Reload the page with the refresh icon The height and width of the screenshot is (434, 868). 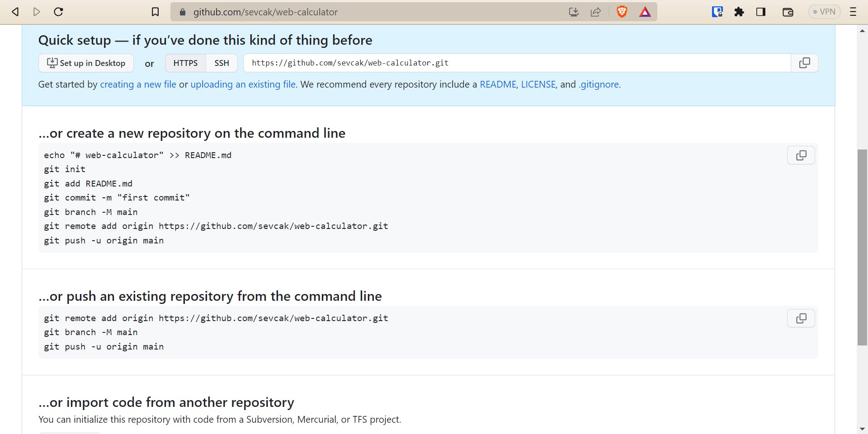point(58,12)
